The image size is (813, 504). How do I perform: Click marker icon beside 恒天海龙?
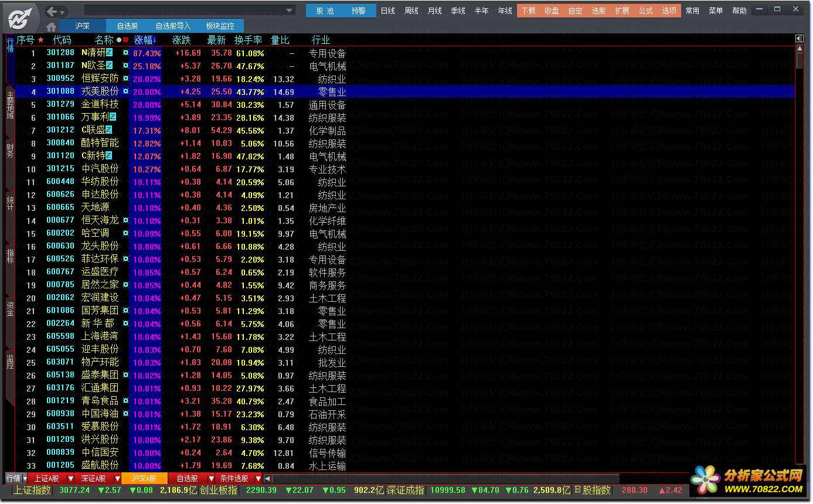point(125,220)
